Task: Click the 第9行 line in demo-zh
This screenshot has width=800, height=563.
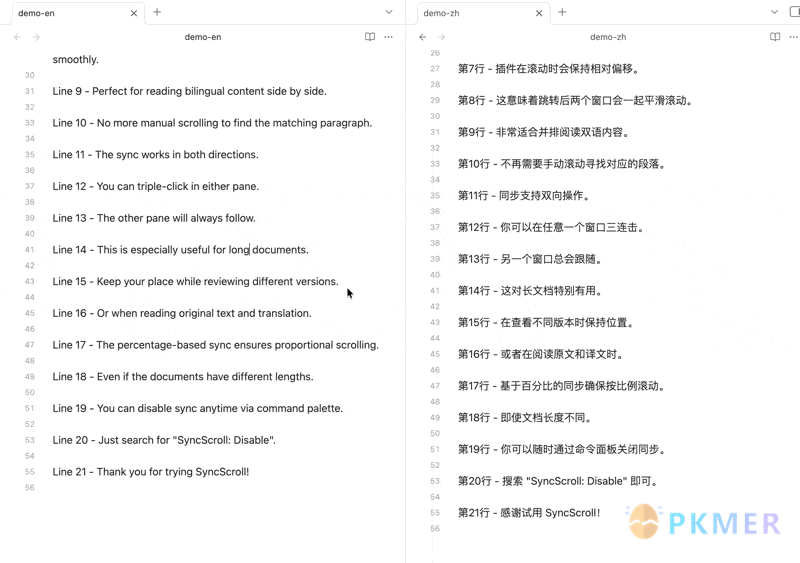Action: point(543,132)
